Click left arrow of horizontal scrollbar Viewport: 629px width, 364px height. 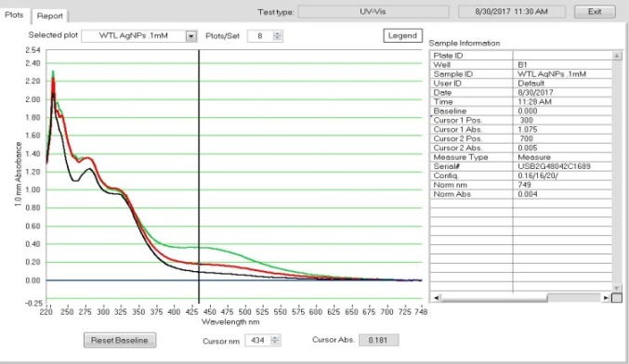[x=436, y=297]
